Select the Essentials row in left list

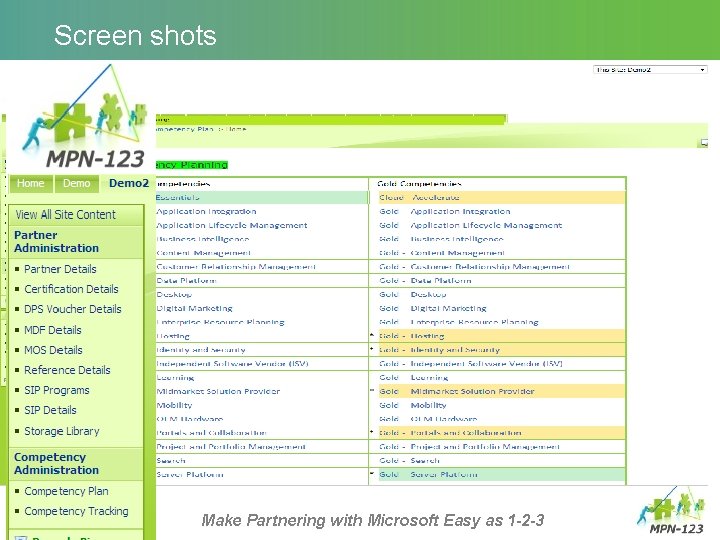tap(262, 197)
